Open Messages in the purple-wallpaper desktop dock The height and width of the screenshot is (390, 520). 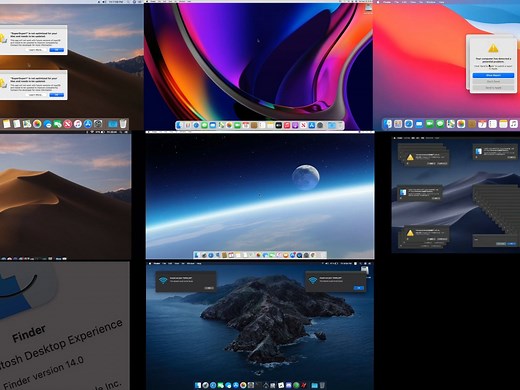point(204,125)
